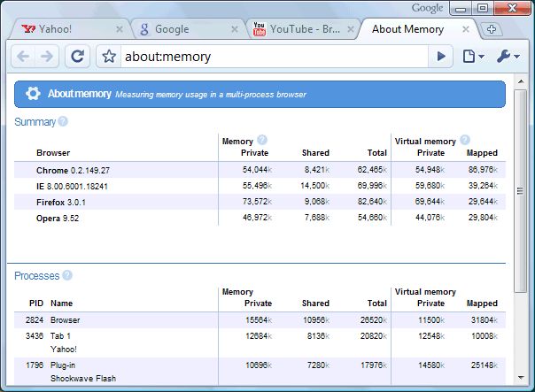Click the Yahoo! tab favicon
Image resolution: width=535 pixels, height=392 pixels.
28,29
